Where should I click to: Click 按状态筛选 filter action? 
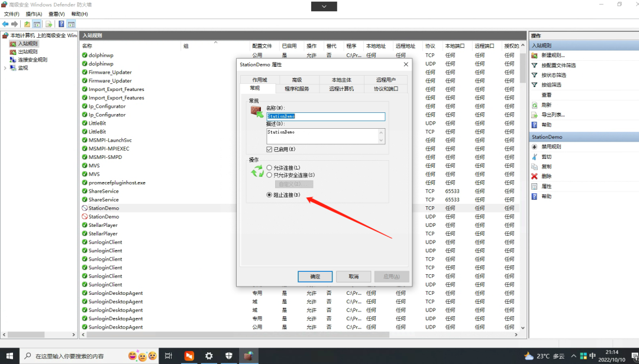pos(553,75)
